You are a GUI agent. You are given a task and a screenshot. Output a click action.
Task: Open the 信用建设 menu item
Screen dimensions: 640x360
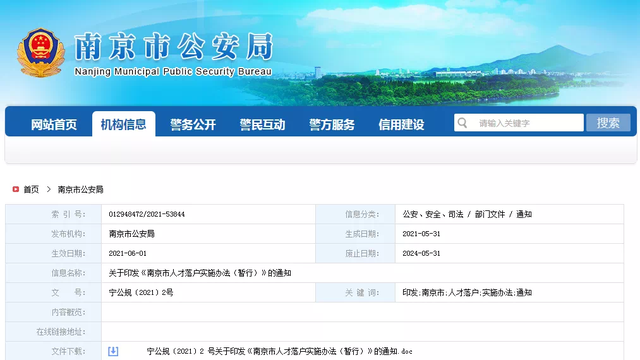click(x=401, y=124)
